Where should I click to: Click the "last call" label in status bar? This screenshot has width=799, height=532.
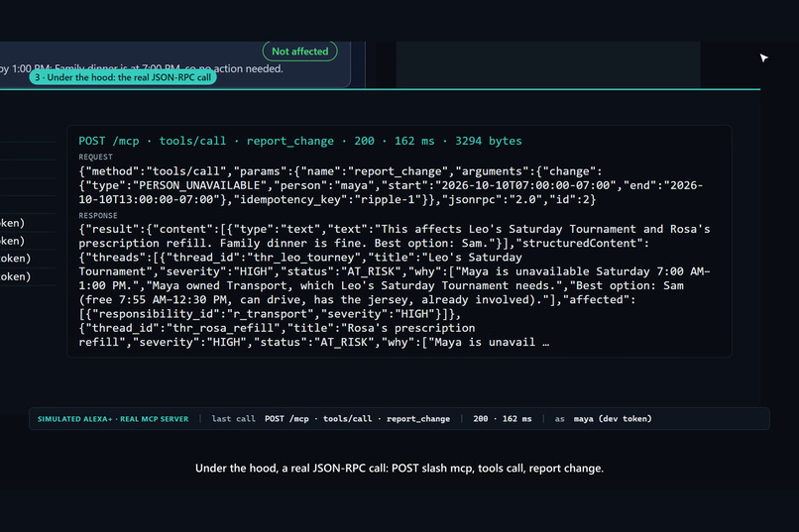233,419
